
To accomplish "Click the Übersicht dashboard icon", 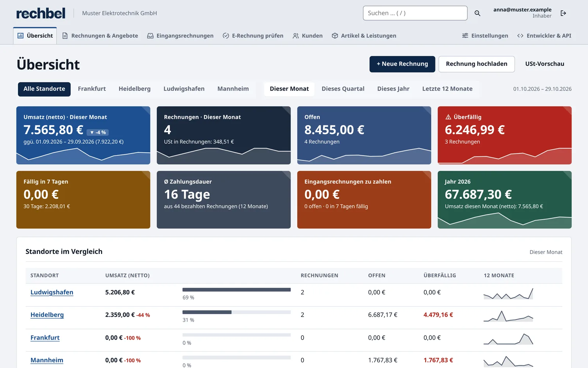I will [21, 36].
